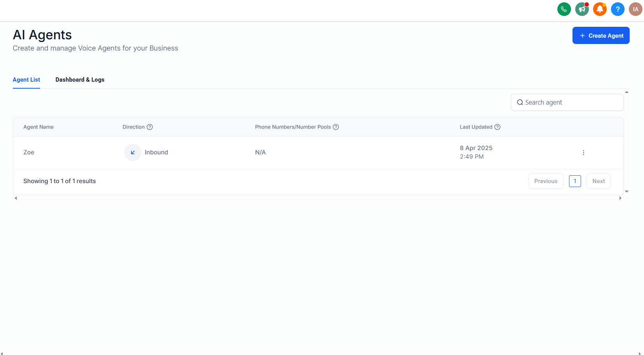Click the Inbound direction label
Image resolution: width=644 pixels, height=355 pixels.
pos(157,152)
